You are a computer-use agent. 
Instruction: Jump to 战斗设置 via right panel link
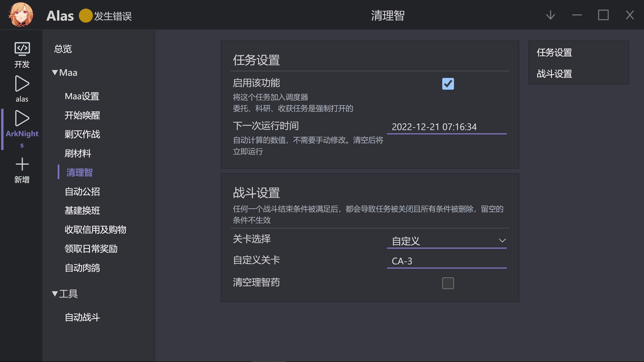(x=554, y=74)
